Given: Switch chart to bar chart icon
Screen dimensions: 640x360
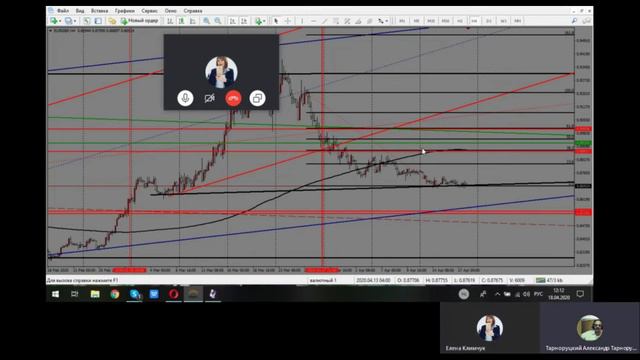Looking at the screenshot, I should click(170, 21).
